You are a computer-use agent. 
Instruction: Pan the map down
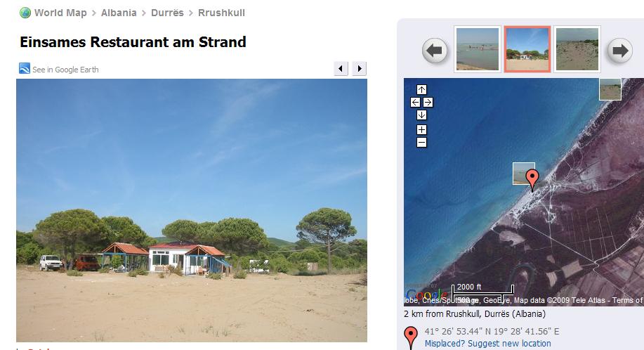[421, 115]
